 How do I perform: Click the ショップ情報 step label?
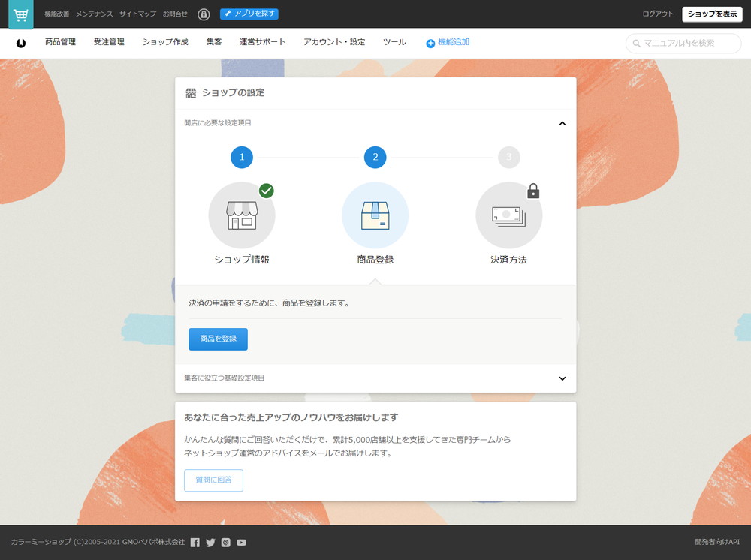pos(242,260)
